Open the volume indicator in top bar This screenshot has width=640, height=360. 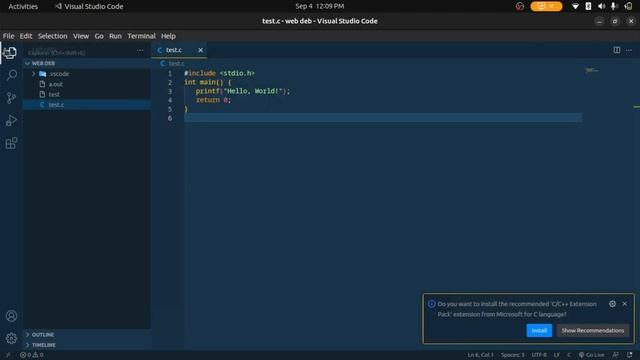pyautogui.click(x=601, y=6)
